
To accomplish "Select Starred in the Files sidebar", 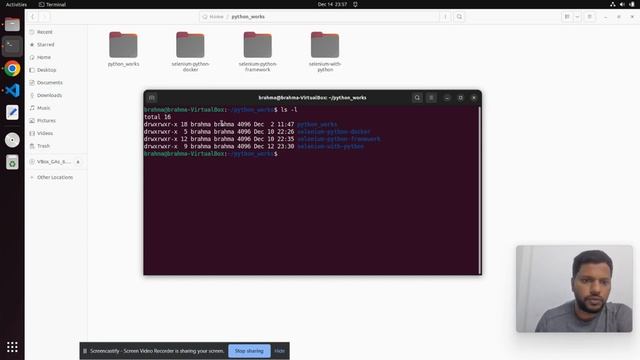I will (56, 44).
